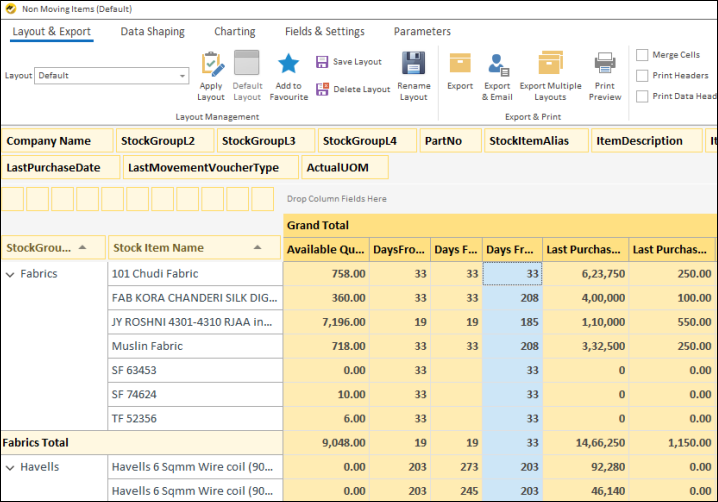Image resolution: width=718 pixels, height=502 pixels.
Task: Switch to the Data Shaping tab
Action: coord(152,32)
